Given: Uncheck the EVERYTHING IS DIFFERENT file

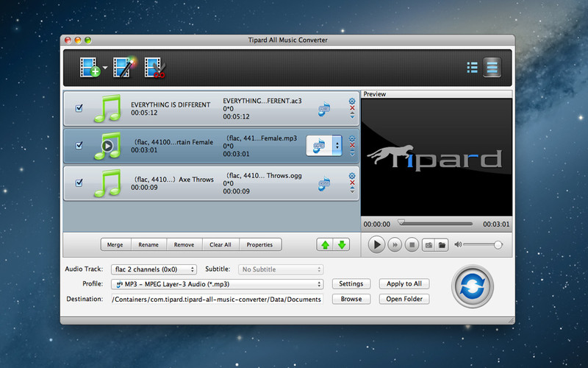Looking at the screenshot, I should click(79, 108).
